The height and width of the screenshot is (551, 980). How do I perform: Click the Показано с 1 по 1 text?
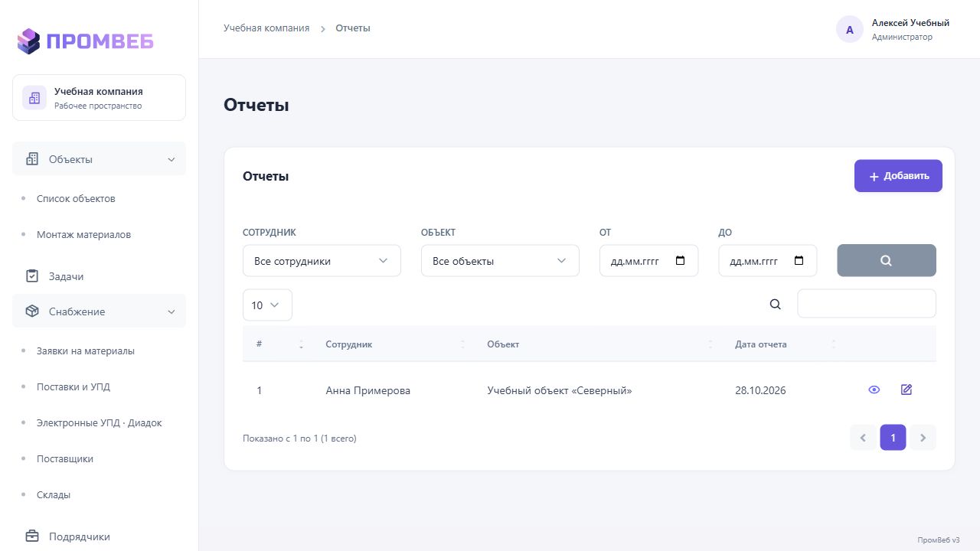pos(299,439)
